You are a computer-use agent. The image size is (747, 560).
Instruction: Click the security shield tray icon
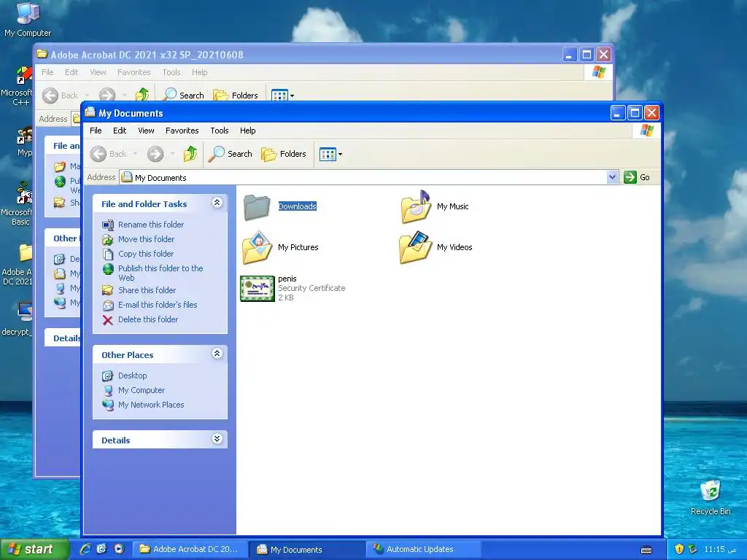point(679,549)
